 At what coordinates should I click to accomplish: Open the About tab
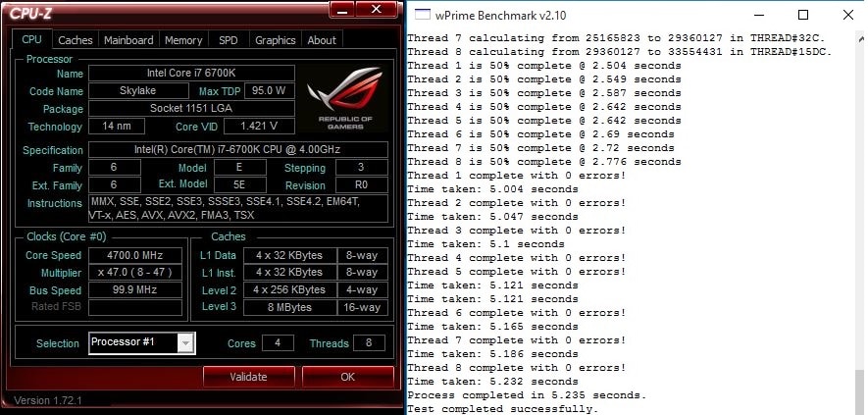click(x=322, y=40)
